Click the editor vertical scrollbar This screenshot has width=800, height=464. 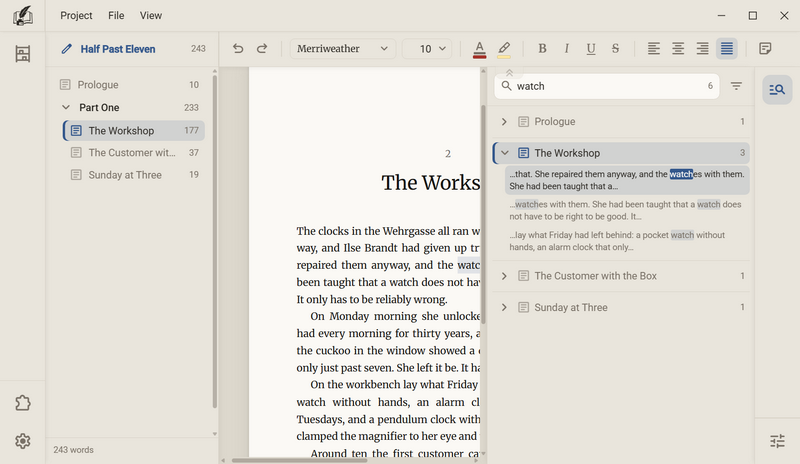coord(483,214)
